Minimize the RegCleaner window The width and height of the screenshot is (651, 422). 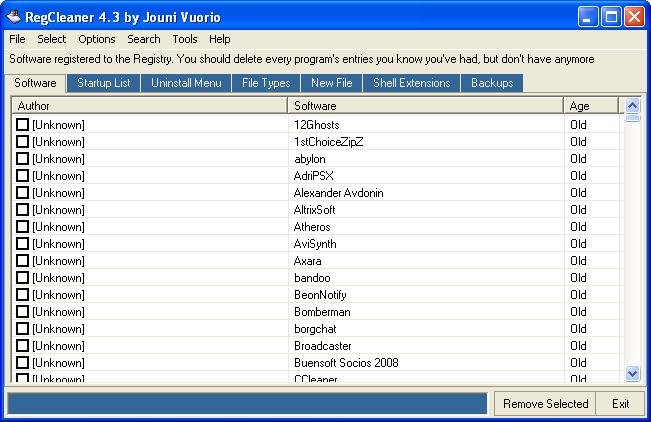pos(587,17)
